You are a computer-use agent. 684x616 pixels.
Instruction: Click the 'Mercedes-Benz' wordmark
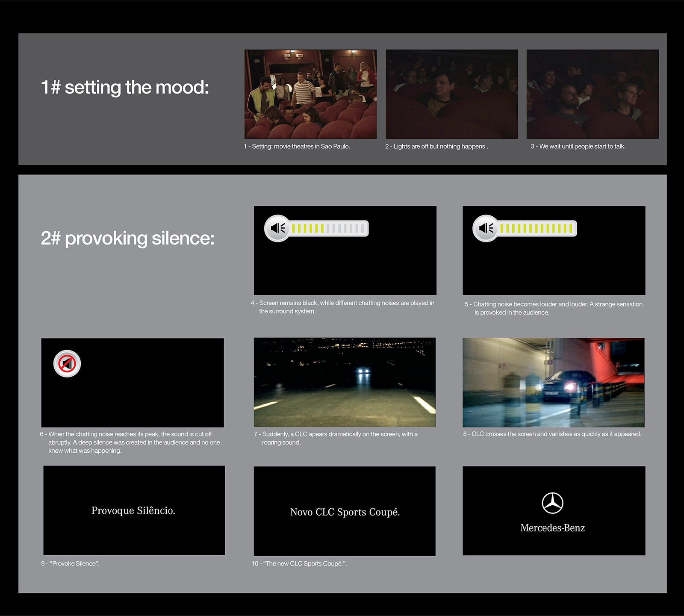[553, 528]
